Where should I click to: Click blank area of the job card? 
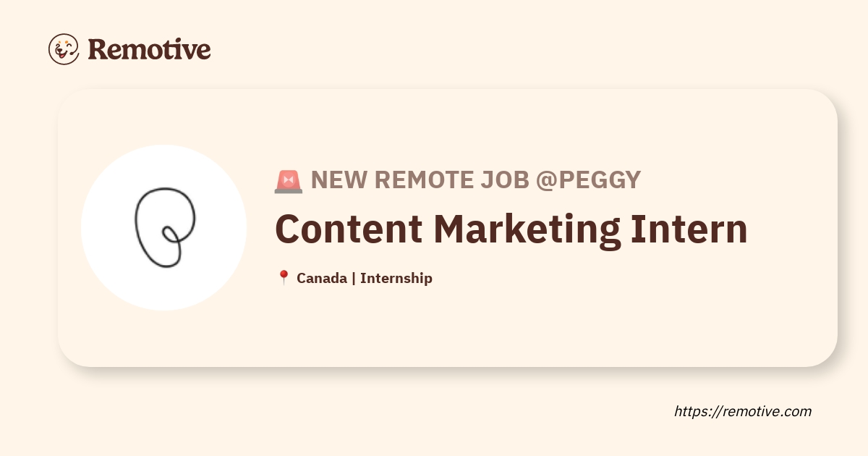579,326
